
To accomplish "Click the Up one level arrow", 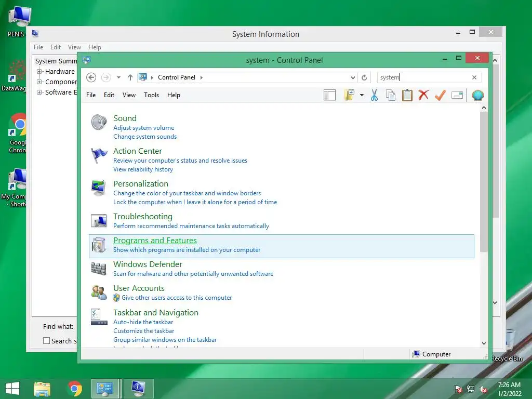I will click(x=130, y=77).
